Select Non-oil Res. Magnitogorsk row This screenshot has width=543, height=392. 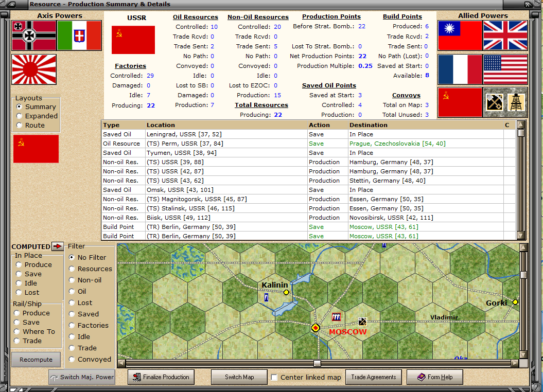coord(308,199)
